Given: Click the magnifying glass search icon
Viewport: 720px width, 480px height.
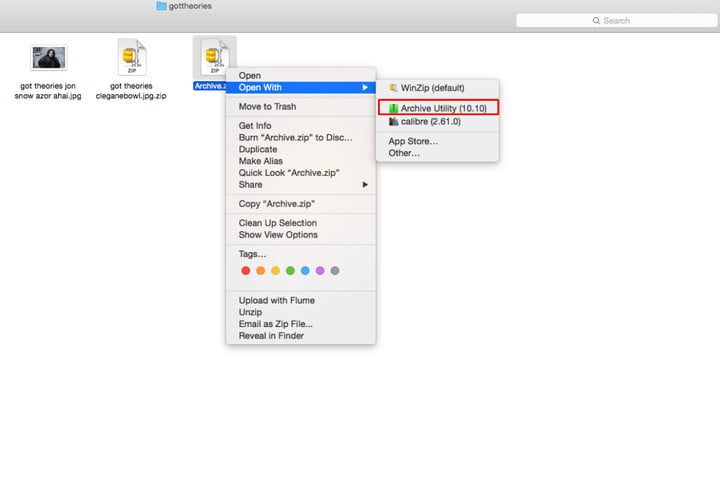Looking at the screenshot, I should pyautogui.click(x=597, y=20).
